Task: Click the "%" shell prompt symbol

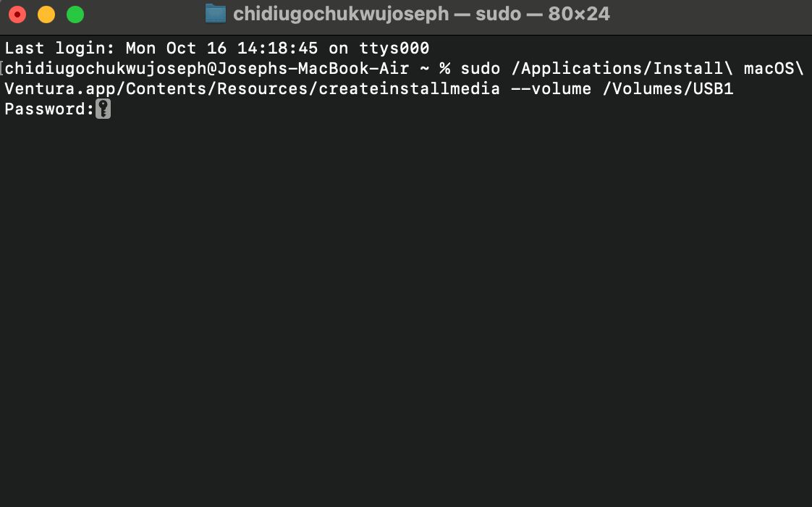Action: 444,69
